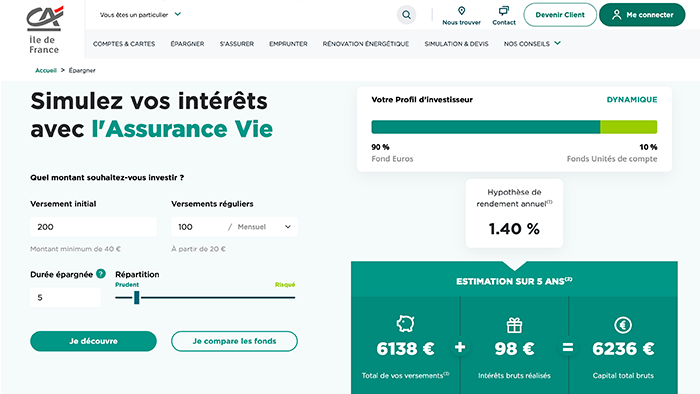This screenshot has width=700, height=394.
Task: Open the Emprunter menu
Action: 288,44
